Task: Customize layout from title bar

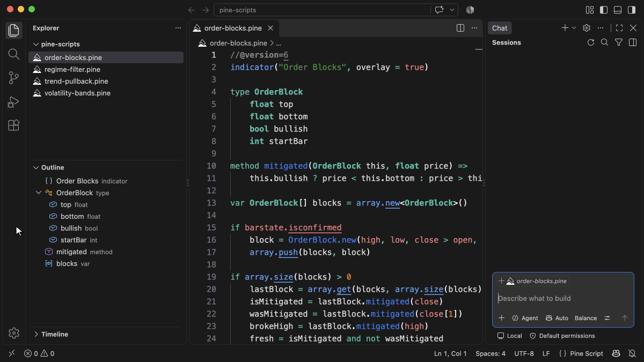Action: (590, 10)
